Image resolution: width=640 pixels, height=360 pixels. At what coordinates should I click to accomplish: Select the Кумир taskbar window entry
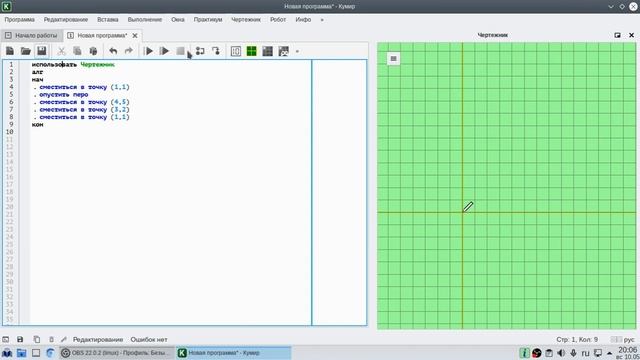point(234,353)
